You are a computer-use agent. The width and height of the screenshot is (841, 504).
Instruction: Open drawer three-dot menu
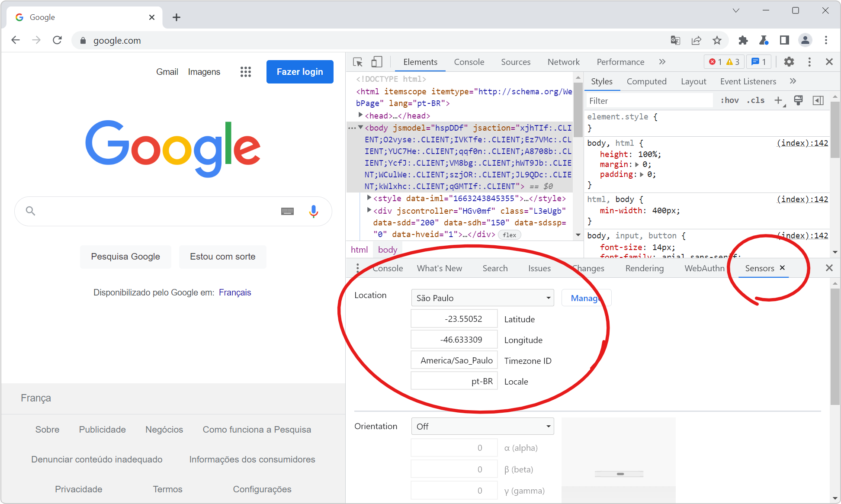357,268
